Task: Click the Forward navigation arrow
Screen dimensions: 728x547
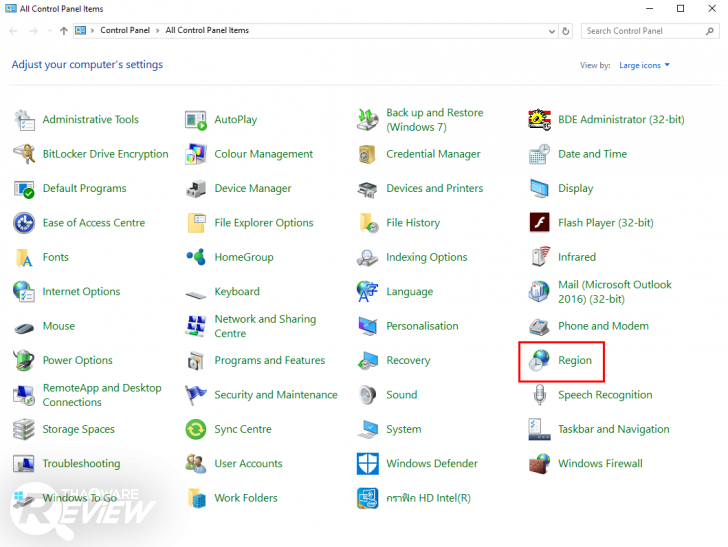Action: click(33, 31)
